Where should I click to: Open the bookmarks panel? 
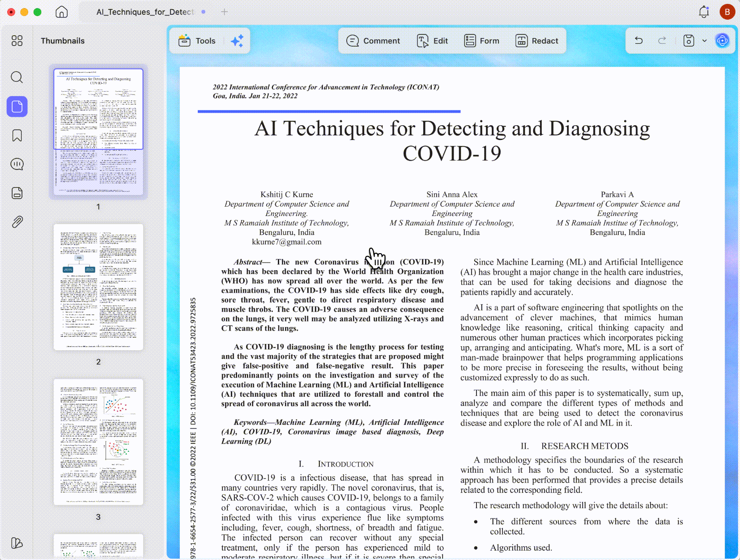click(x=17, y=136)
